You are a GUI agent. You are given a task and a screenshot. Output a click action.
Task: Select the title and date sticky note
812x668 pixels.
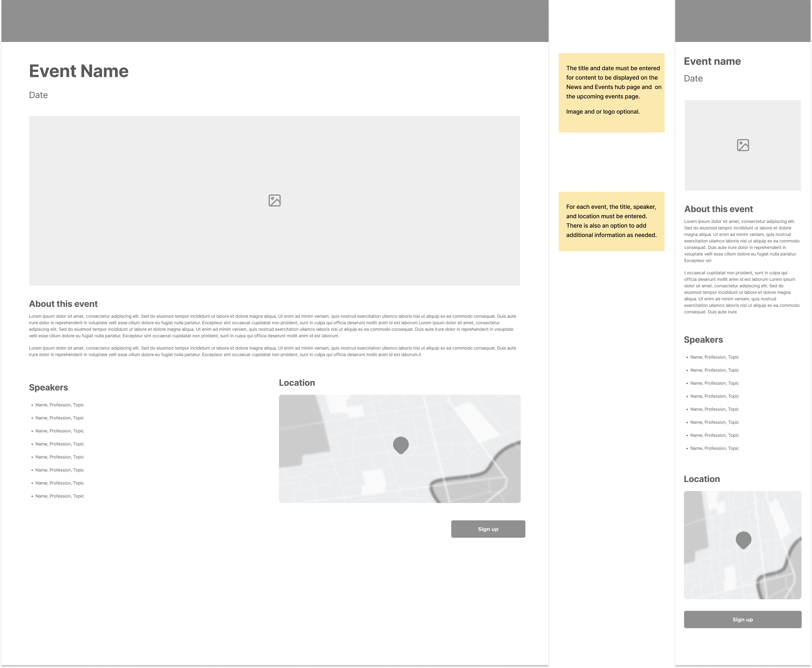pyautogui.click(x=612, y=93)
